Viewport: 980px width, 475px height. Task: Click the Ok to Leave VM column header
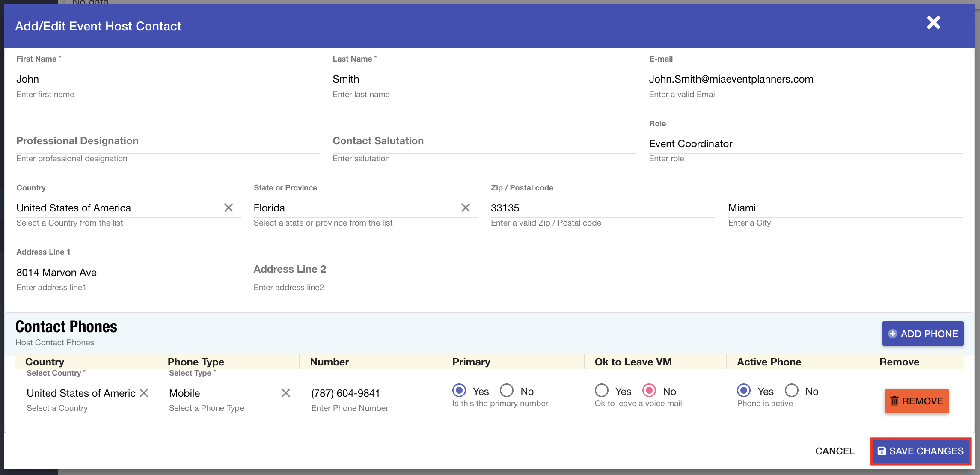tap(633, 362)
